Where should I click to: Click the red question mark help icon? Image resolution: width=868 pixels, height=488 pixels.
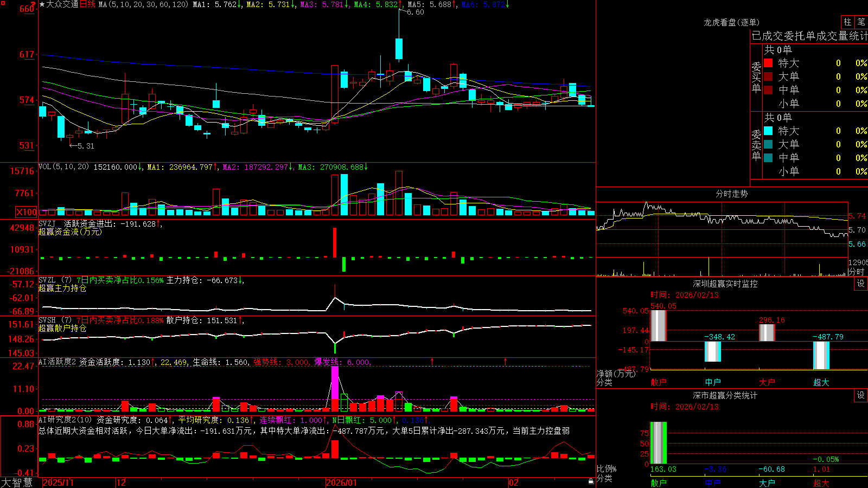pyautogui.click(x=34, y=4)
